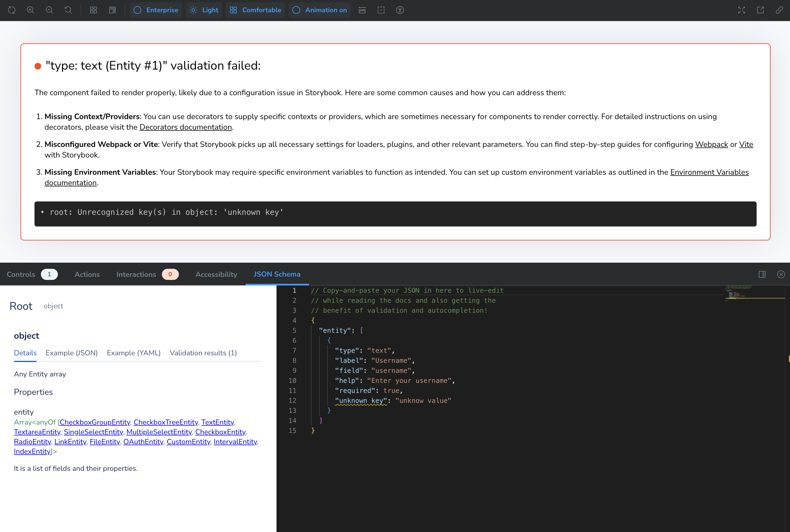Change the addon panel orientation
The height and width of the screenshot is (532, 790).
click(x=762, y=274)
